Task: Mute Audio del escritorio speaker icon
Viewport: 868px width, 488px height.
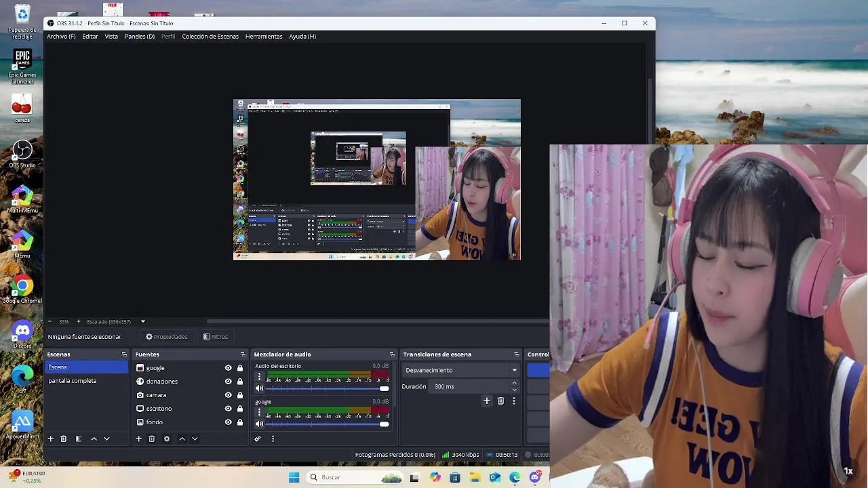Action: click(259, 388)
